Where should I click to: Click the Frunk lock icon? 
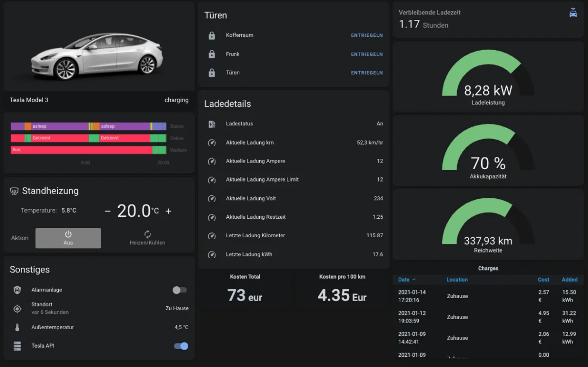(212, 54)
